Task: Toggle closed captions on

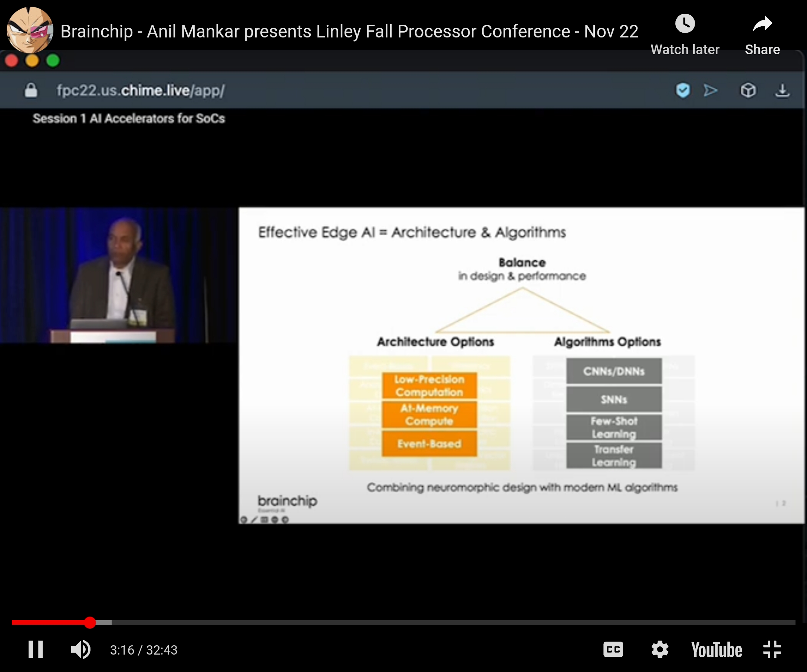Action: (x=613, y=650)
